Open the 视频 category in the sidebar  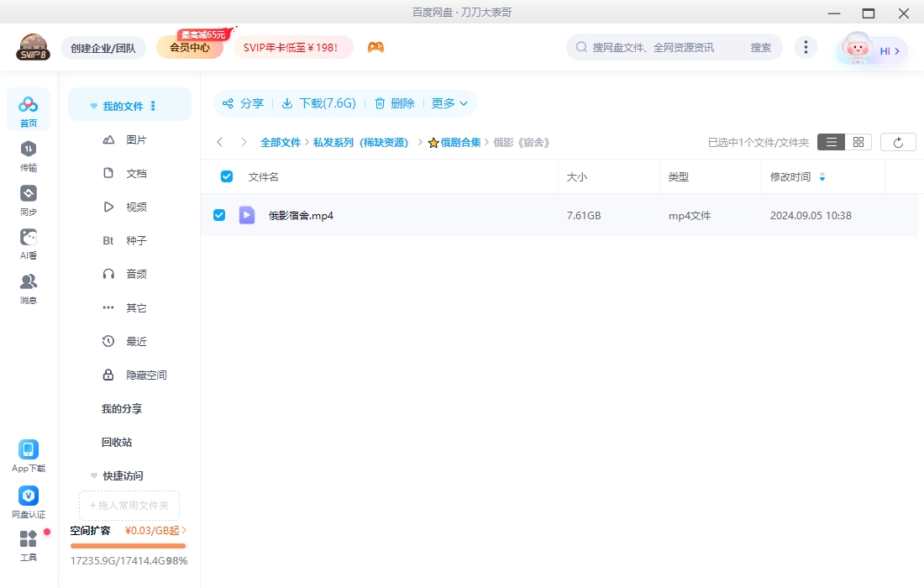138,207
